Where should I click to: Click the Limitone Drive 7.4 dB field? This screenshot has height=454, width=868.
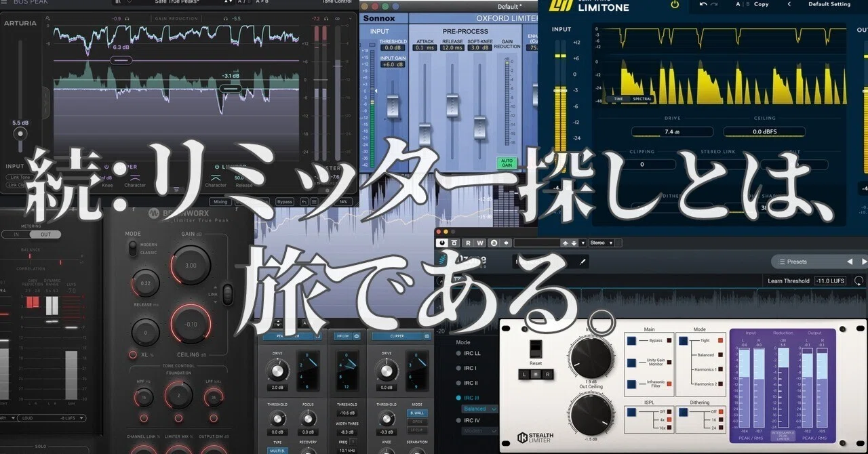pos(673,131)
